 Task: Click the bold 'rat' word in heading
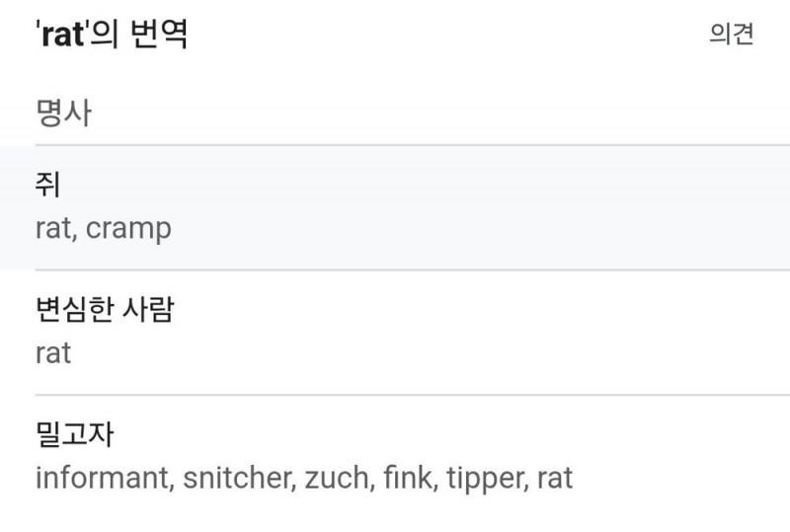[x=61, y=35]
